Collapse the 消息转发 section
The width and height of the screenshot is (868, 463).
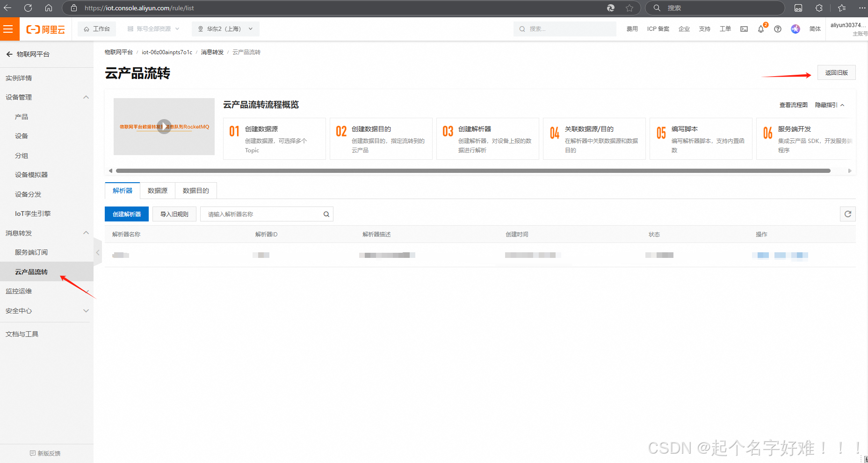[86, 233]
